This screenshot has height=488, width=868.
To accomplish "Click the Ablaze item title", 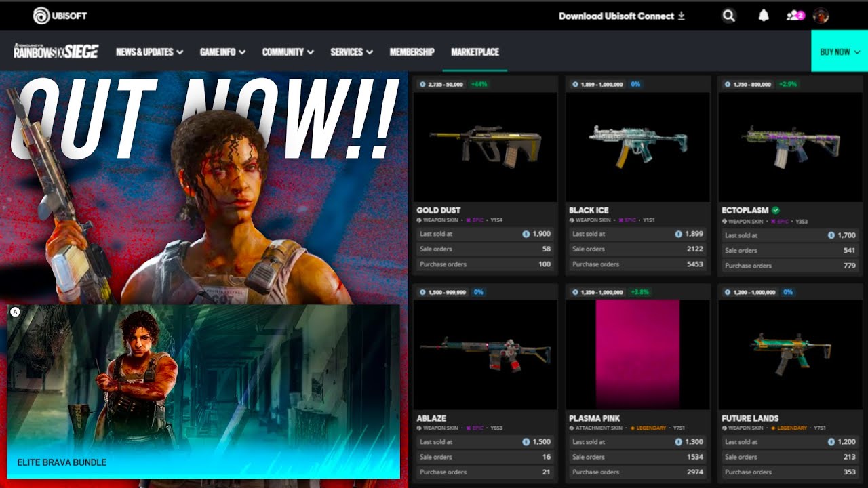I will [431, 418].
